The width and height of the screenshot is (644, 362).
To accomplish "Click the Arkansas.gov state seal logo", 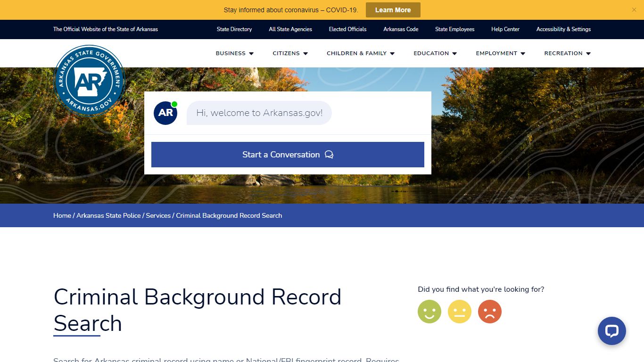I will click(x=89, y=80).
